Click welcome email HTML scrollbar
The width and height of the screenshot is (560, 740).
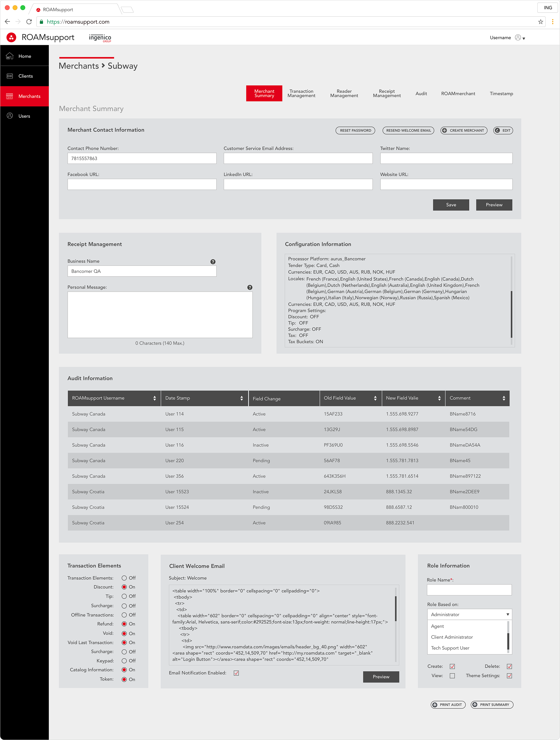pos(396,609)
